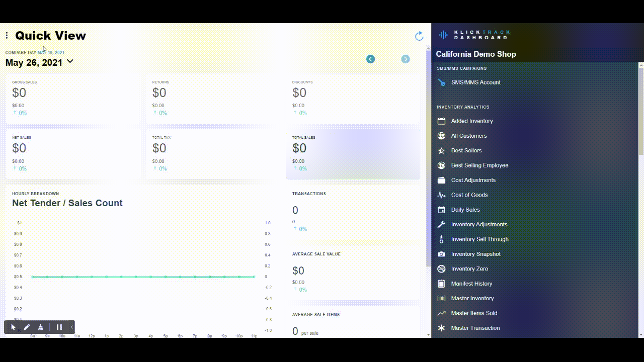Viewport: 644px width, 362px height.
Task: Click the refresh icon on Quick View
Action: [x=419, y=36]
